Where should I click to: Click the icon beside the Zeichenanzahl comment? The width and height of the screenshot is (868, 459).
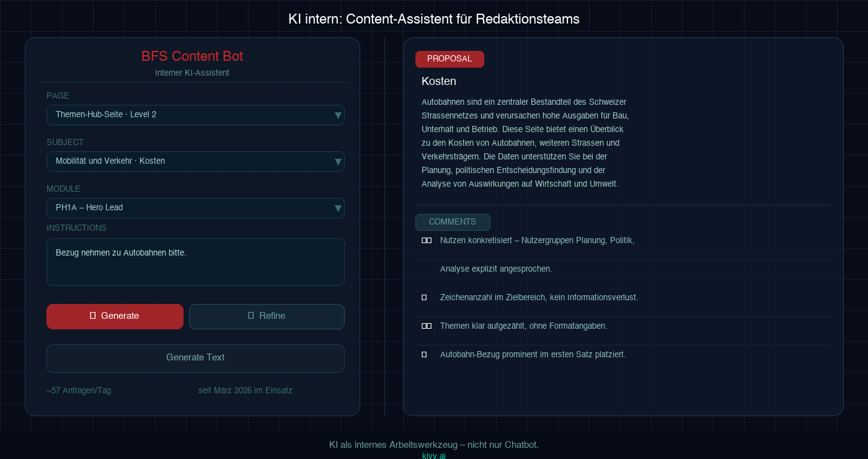424,297
